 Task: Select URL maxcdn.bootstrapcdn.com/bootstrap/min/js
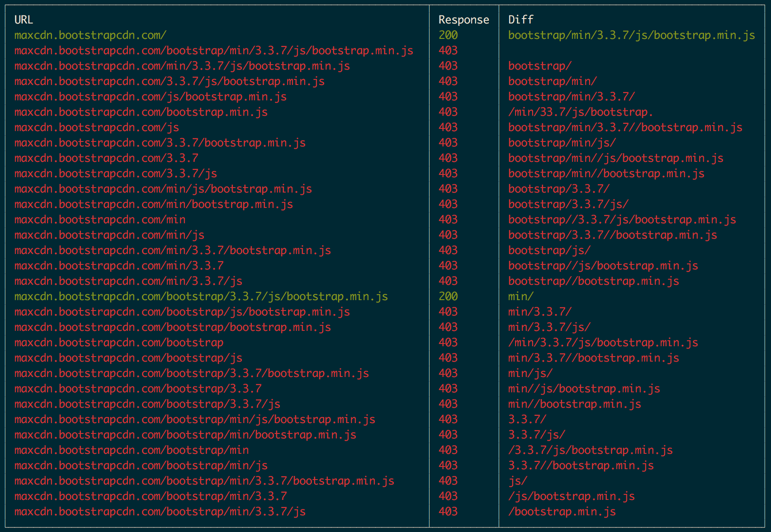(141, 466)
